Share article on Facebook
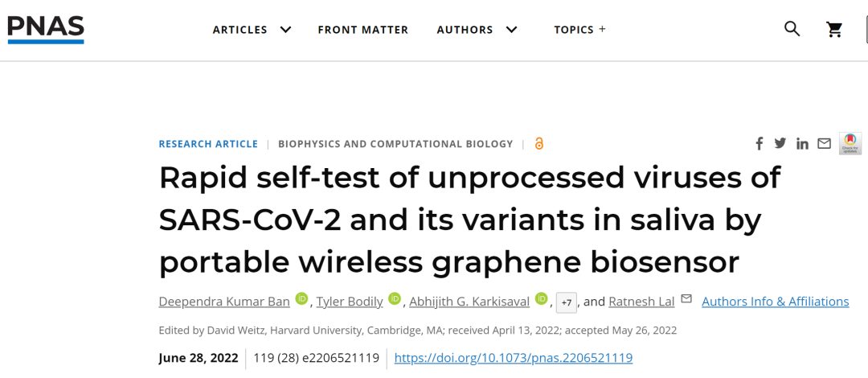Image resolution: width=868 pixels, height=378 pixels. pos(759,144)
